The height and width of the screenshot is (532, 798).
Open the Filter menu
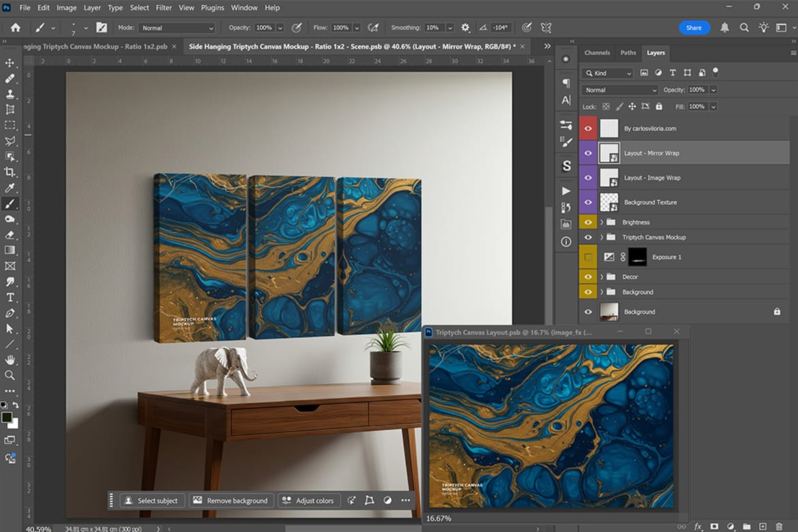tap(164, 8)
